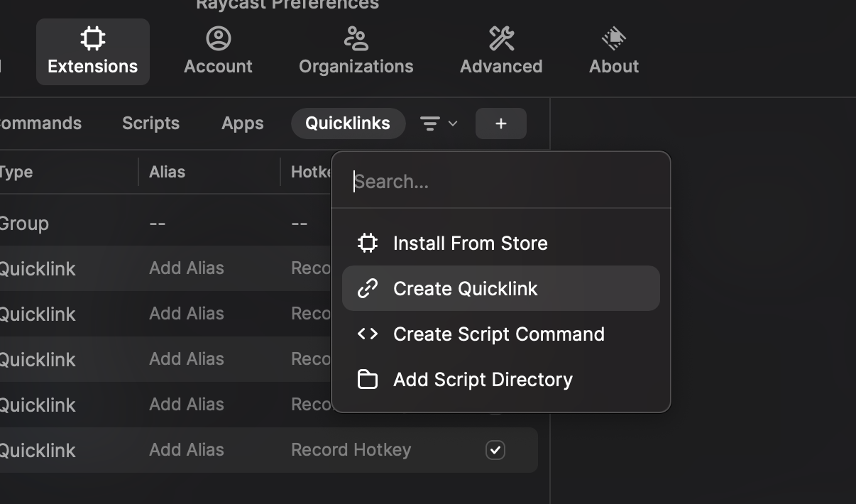Click the Organizations people icon
Viewport: 856px width, 504px height.
356,38
